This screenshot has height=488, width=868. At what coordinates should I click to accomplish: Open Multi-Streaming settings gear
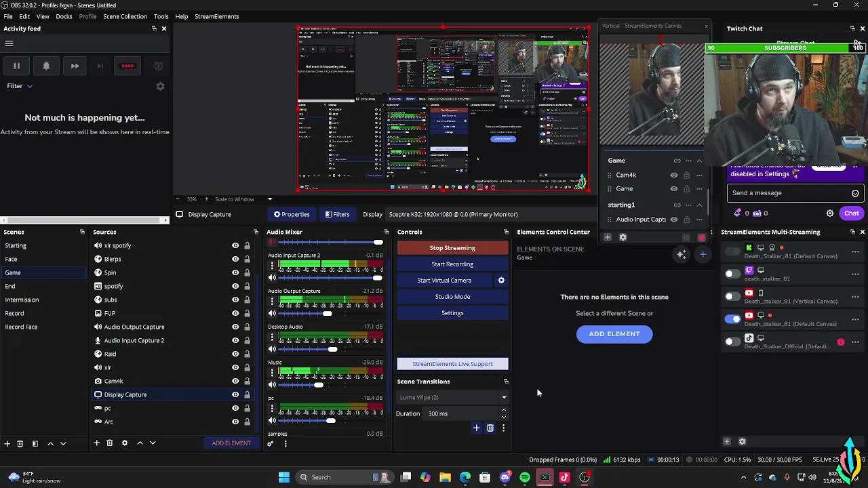[x=742, y=442]
